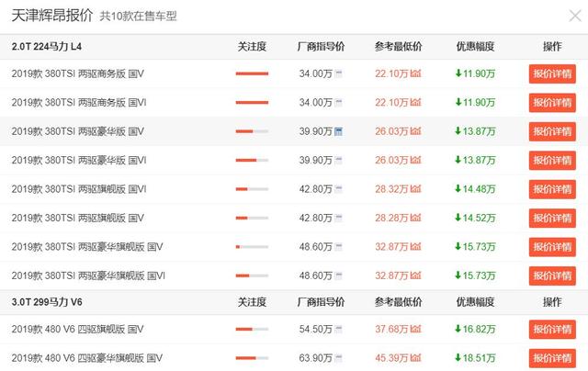Open model link 2019款 380TSI 两驱豪华版 国VI

point(79,161)
